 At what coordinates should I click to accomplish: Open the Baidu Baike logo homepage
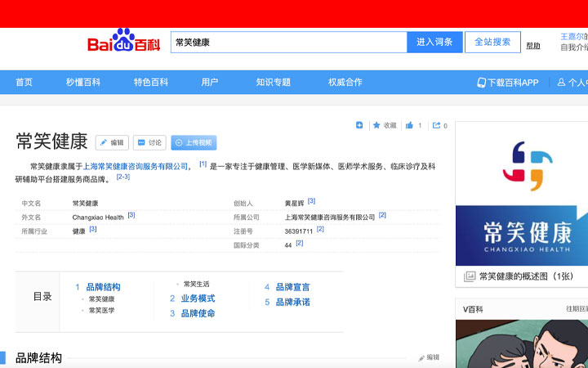pos(124,41)
